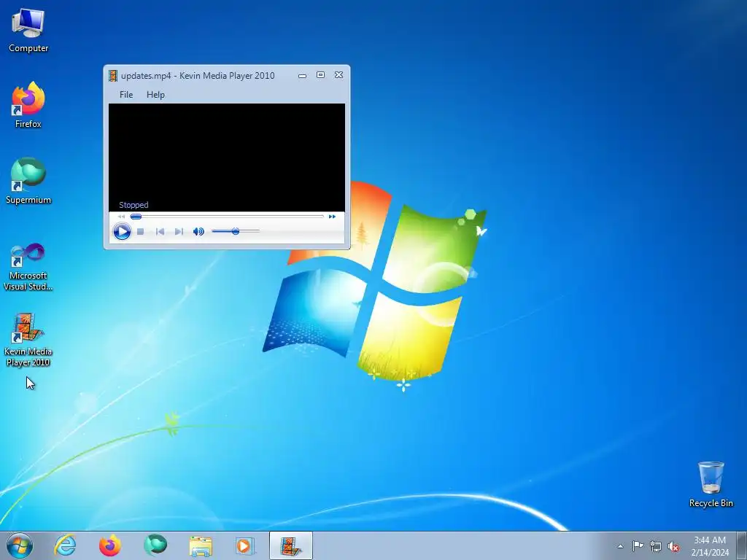Select the Kevin Media Player 2010 desktop shortcut

pyautogui.click(x=28, y=340)
